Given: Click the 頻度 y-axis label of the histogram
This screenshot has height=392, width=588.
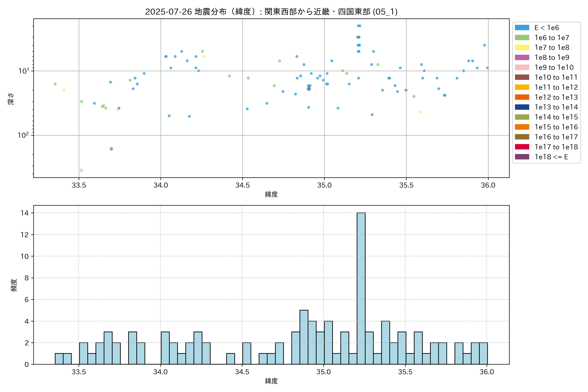Looking at the screenshot, I should pyautogui.click(x=14, y=285).
